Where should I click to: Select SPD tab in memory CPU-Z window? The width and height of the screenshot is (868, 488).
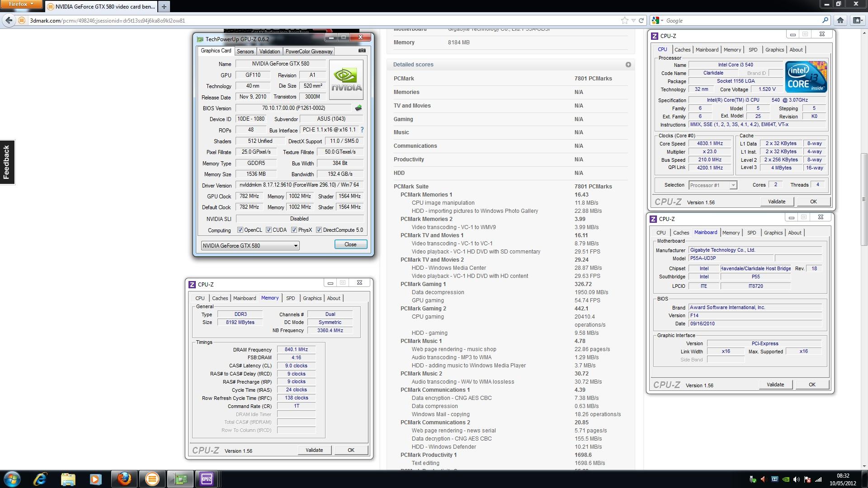click(290, 298)
